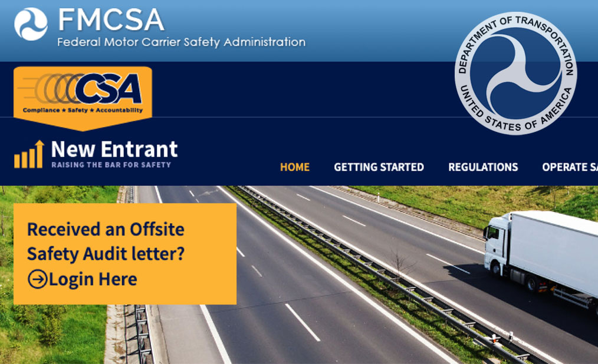
Task: Open the GETTING STARTED menu
Action: (379, 167)
